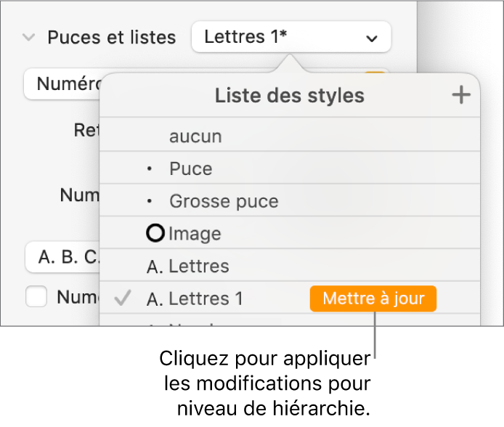This screenshot has width=504, height=427.
Task: Click the "Puce" style label text
Action: coord(191,169)
